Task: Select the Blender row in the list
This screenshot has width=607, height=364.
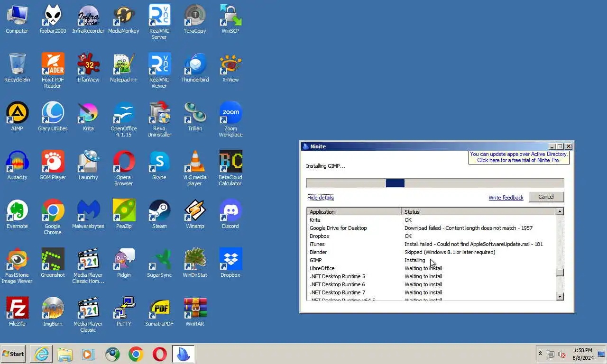Action: (x=431, y=252)
